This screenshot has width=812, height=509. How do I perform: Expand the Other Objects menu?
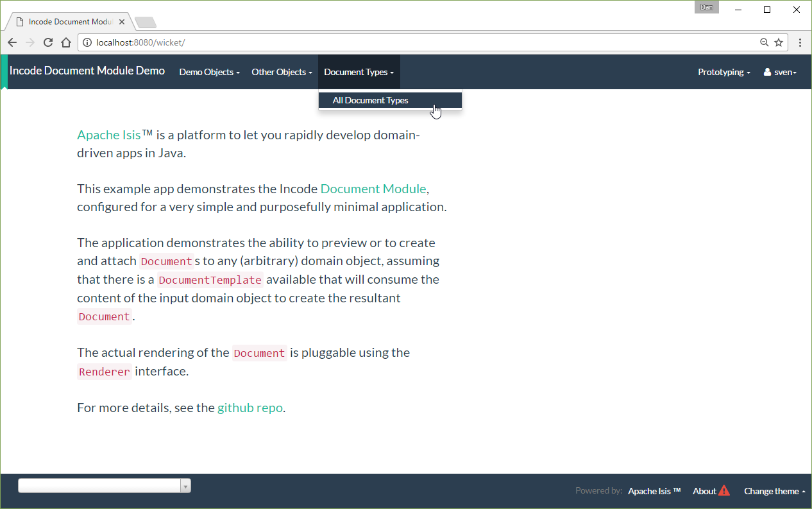click(x=282, y=72)
